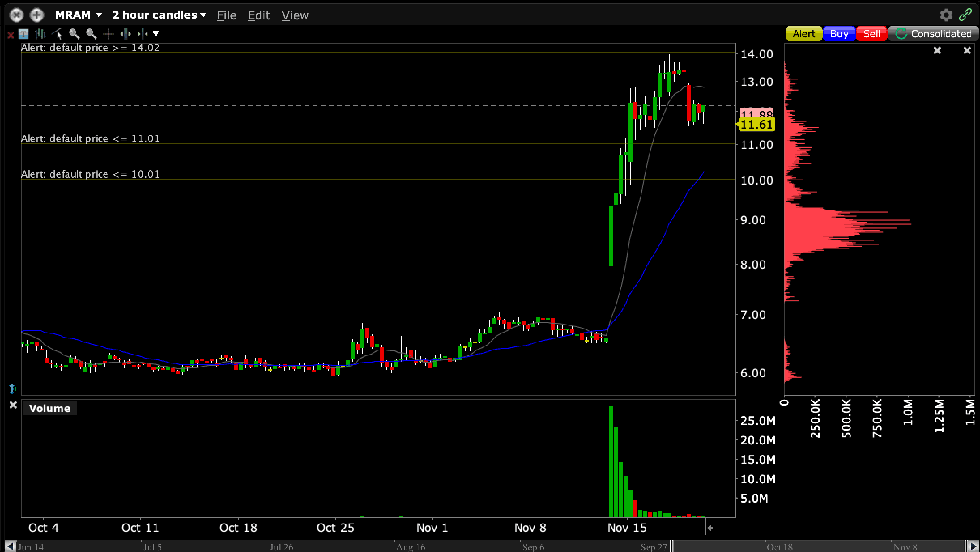Click the text annotation toolbar icon
The image size is (980, 552).
[23, 34]
